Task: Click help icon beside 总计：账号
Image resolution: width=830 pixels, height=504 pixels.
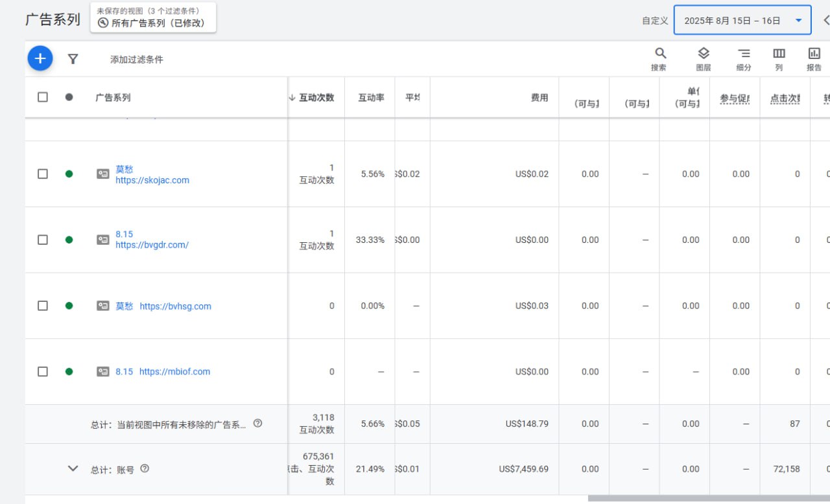Action: [x=145, y=468]
